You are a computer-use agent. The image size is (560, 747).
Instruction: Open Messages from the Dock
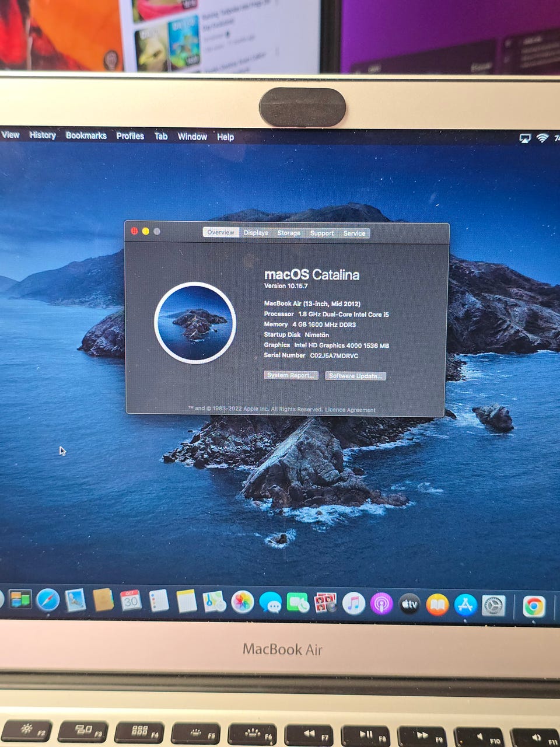[270, 603]
